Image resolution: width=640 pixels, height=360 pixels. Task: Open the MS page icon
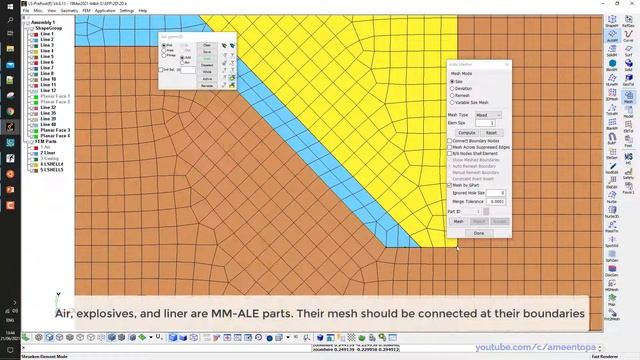[x=629, y=158]
